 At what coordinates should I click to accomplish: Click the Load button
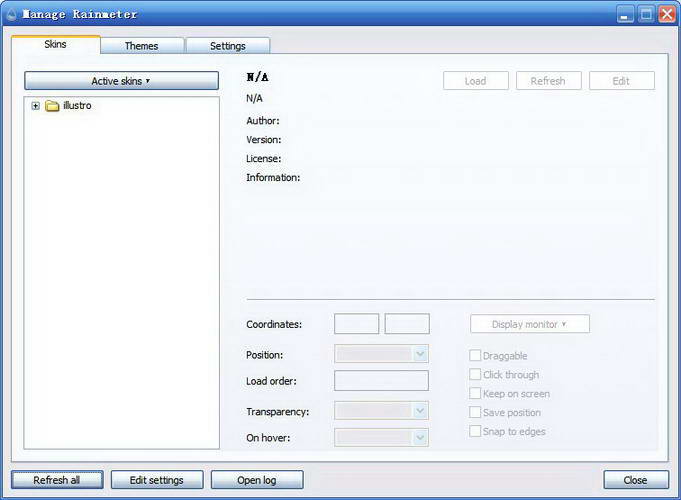pos(476,81)
